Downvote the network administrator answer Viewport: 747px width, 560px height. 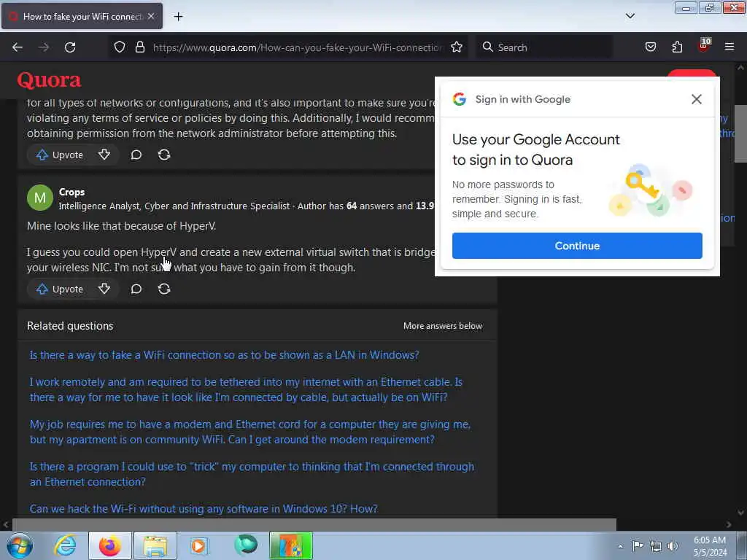(104, 155)
